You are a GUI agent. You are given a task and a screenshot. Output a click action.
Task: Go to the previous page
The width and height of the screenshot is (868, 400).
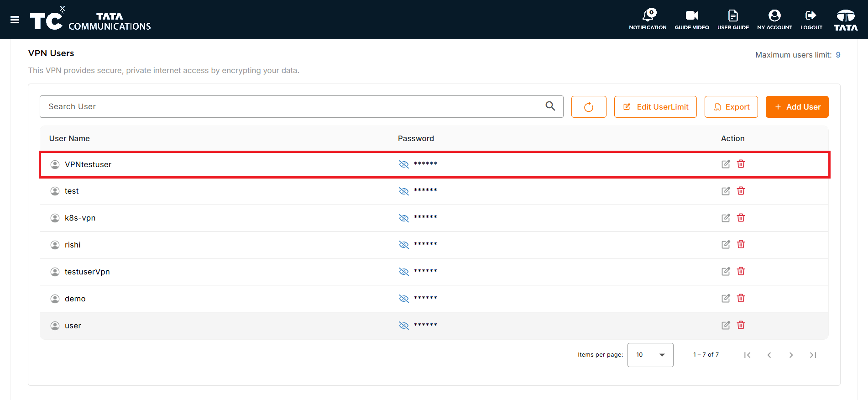click(x=769, y=355)
